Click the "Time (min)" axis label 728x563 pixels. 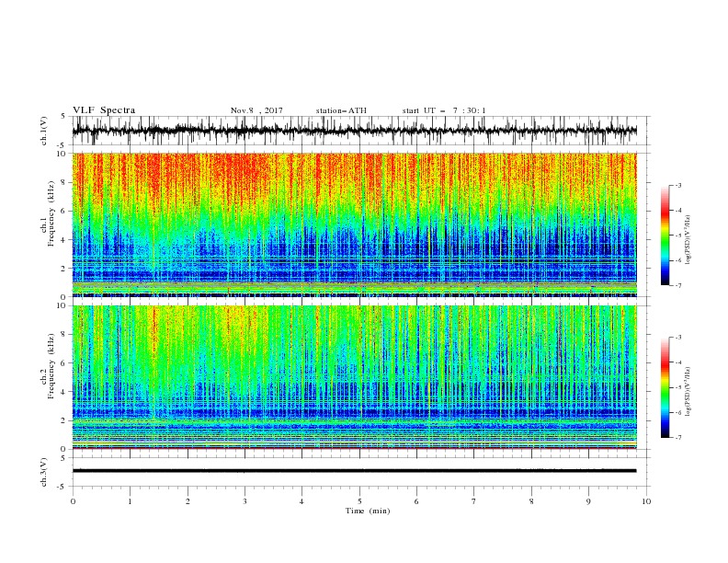point(368,511)
